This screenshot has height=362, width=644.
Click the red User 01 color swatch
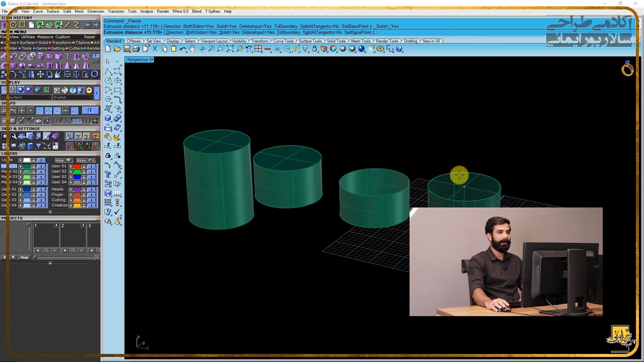77,166
